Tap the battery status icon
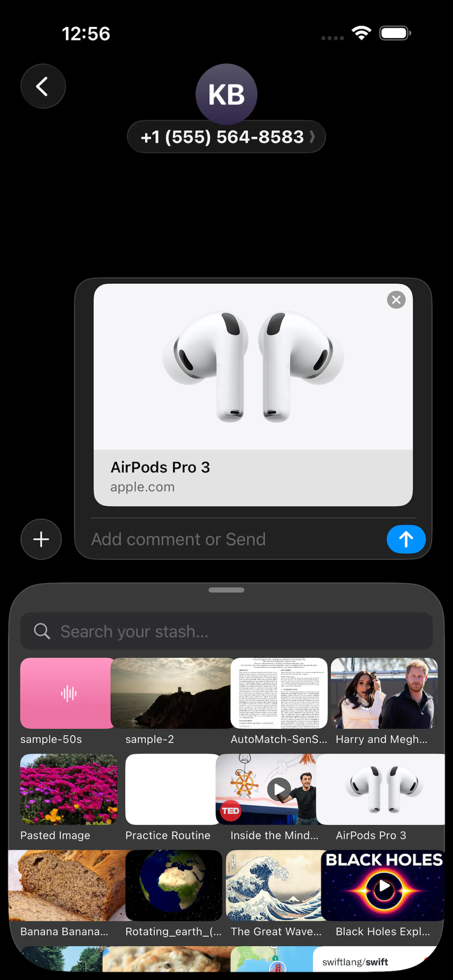Viewport: 453px width, 980px height. (x=395, y=33)
